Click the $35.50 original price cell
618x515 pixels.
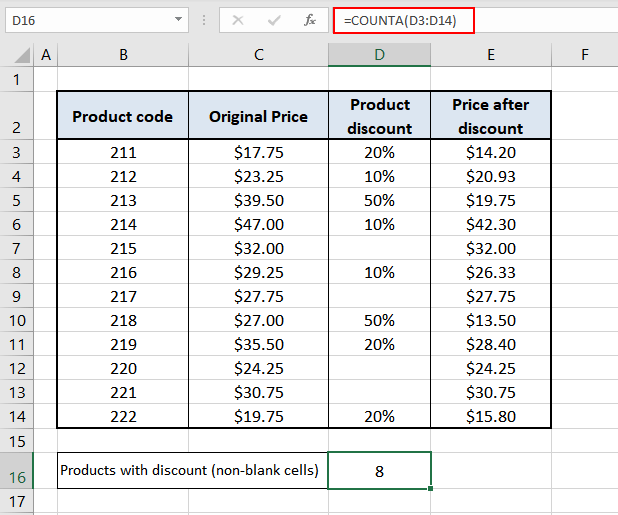click(259, 344)
